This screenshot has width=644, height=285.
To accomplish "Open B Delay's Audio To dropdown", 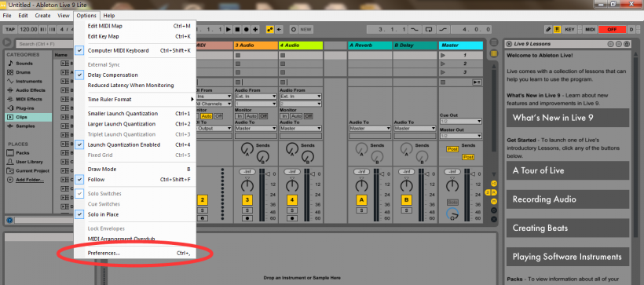I will point(415,129).
